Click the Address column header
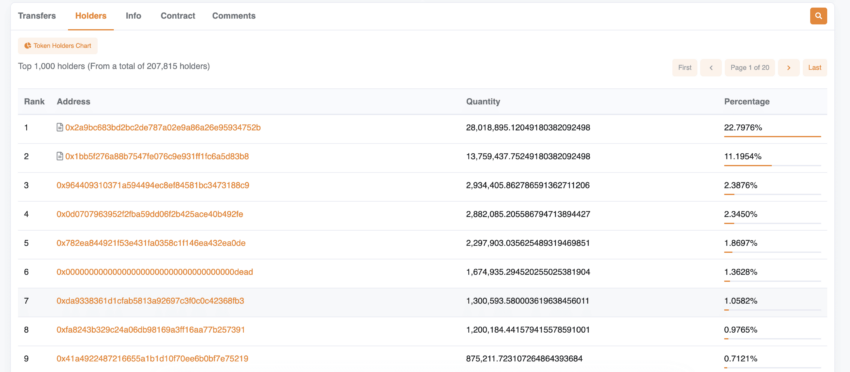Viewport: 850px width, 372px height. tap(73, 101)
